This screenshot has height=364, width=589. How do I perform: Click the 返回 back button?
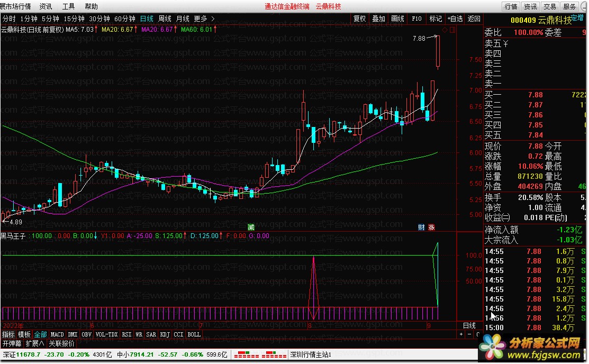[474, 19]
